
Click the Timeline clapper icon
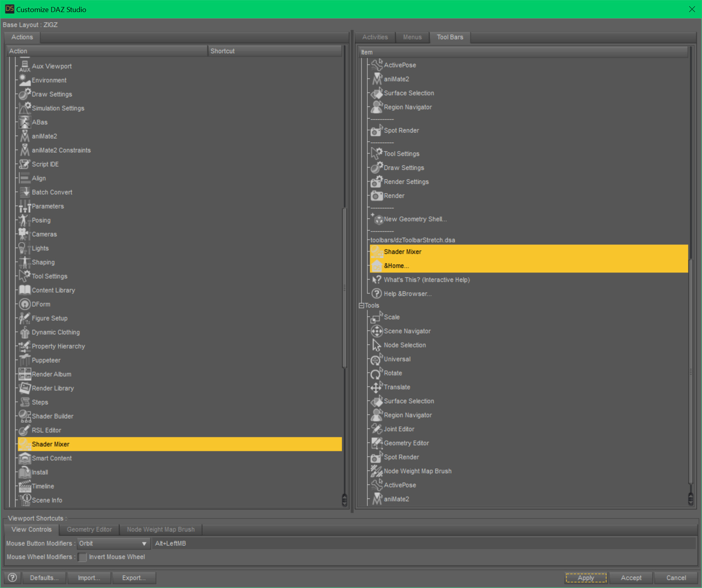pyautogui.click(x=25, y=486)
